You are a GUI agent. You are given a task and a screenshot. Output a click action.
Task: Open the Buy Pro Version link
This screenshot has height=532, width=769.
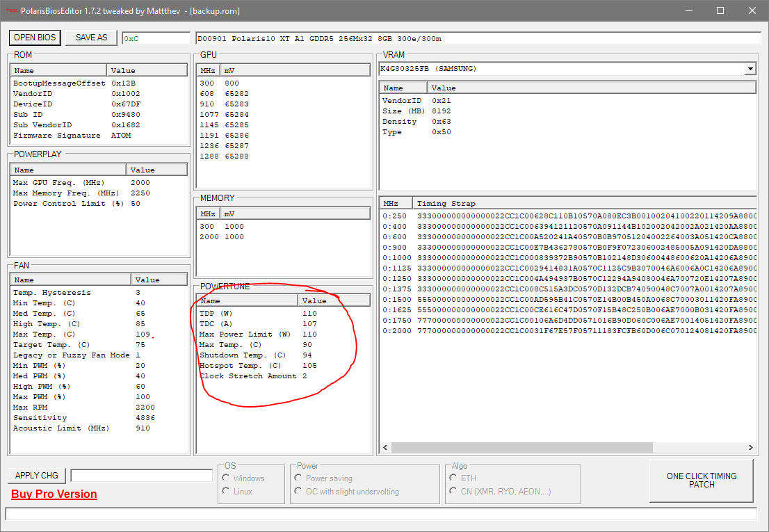[x=54, y=494]
